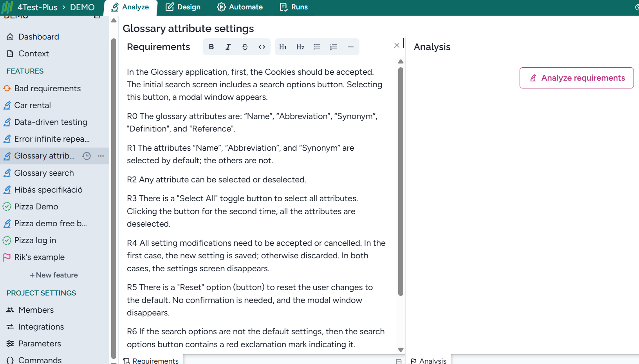The image size is (639, 364).
Task: Set Heading 1 style
Action: 283,47
